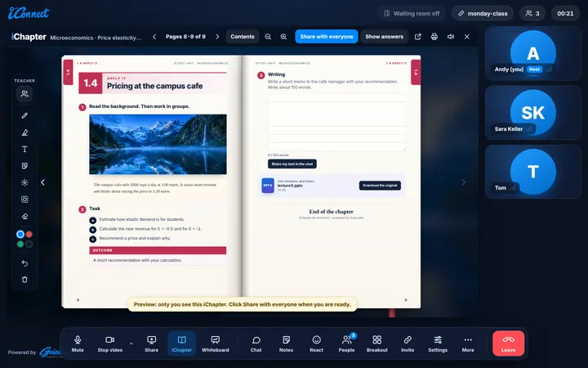588x368 pixels.
Task: Open the Contents list
Action: click(243, 37)
